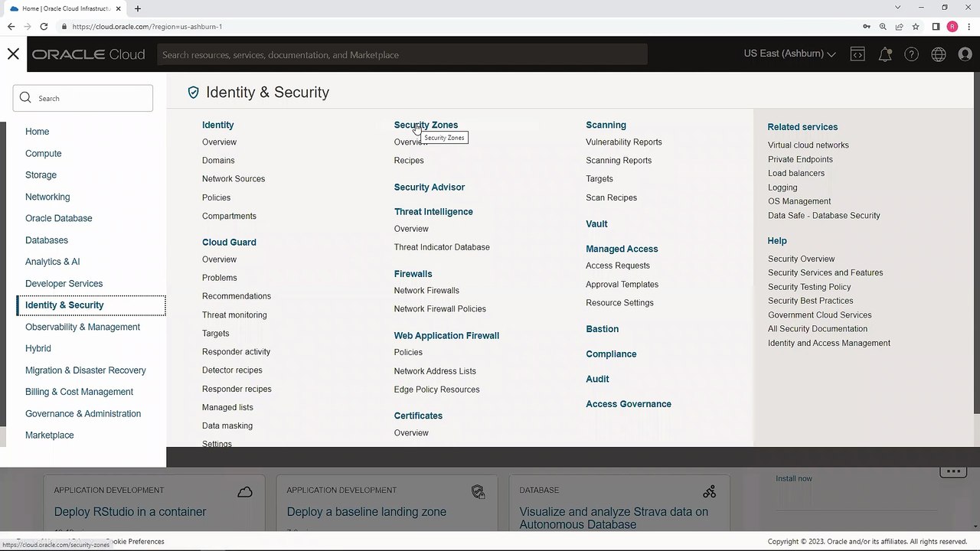This screenshot has width=980, height=551.
Task: Open Compartments under Identity
Action: [229, 216]
